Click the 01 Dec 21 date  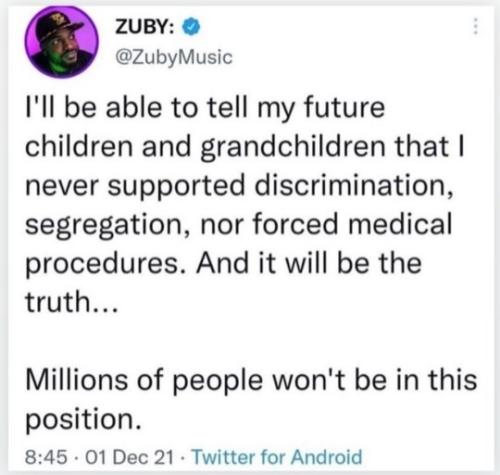(x=130, y=457)
